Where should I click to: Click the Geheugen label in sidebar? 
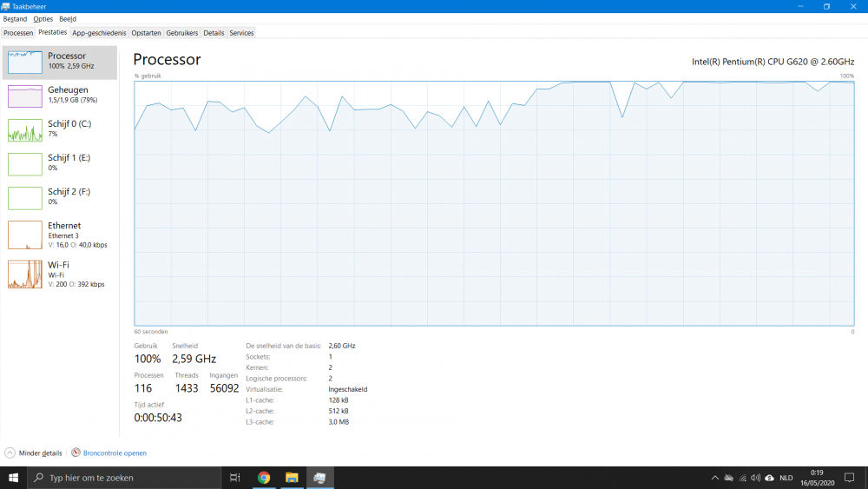click(68, 89)
